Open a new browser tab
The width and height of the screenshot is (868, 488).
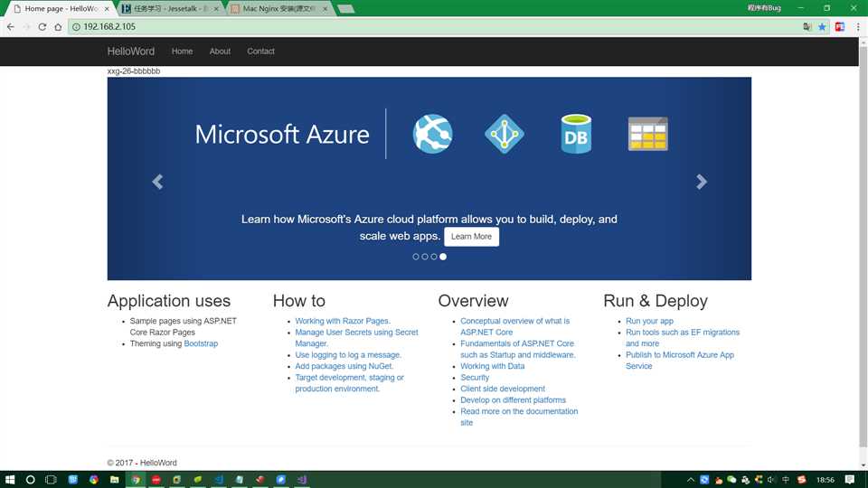345,9
